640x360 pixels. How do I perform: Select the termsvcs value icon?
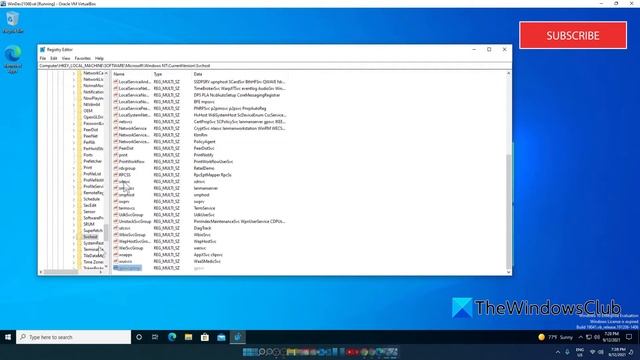[116, 208]
